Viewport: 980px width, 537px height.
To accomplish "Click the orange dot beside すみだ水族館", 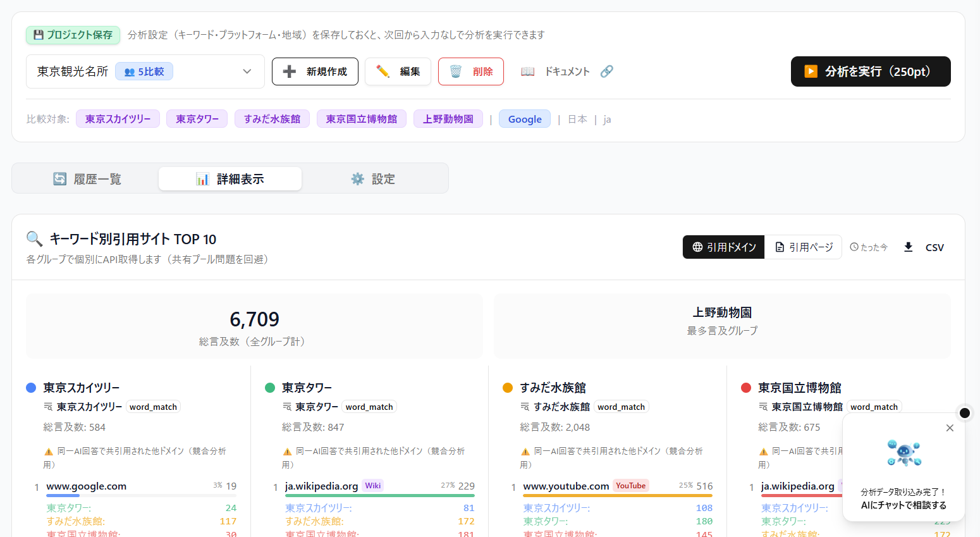I will pyautogui.click(x=508, y=388).
